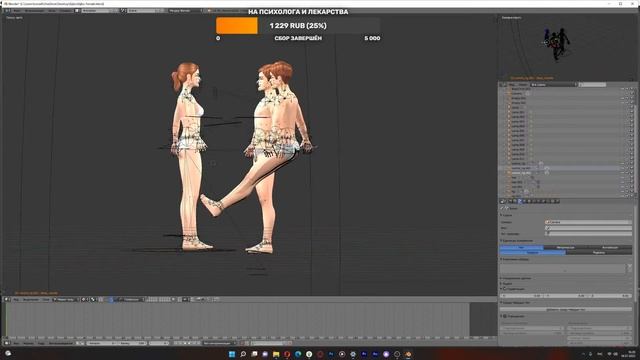640x360 pixels.
Task: Select 'Радианы' rotation units
Action: coord(599,253)
